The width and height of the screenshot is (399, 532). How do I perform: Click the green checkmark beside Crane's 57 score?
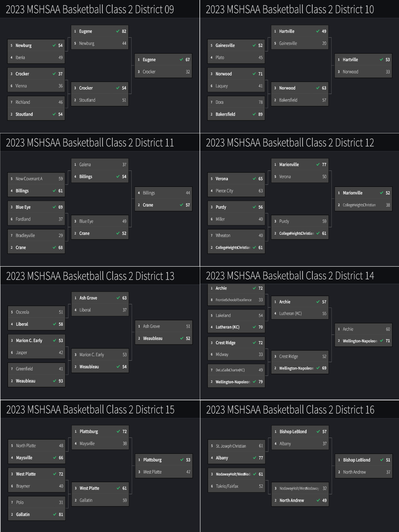[182, 205]
